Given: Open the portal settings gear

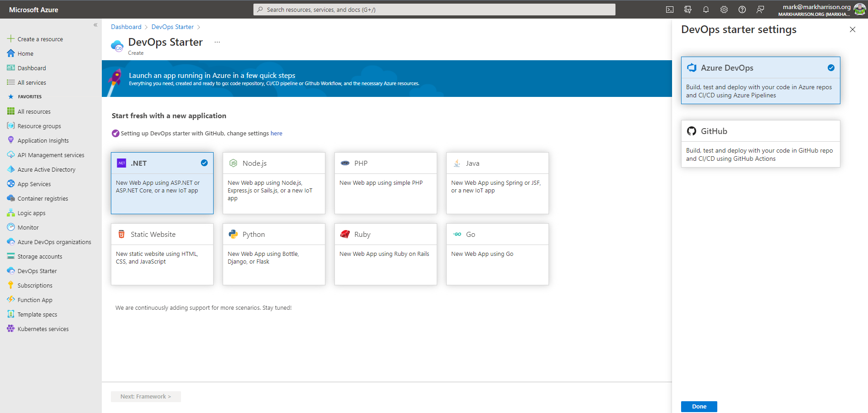Looking at the screenshot, I should pyautogui.click(x=724, y=10).
